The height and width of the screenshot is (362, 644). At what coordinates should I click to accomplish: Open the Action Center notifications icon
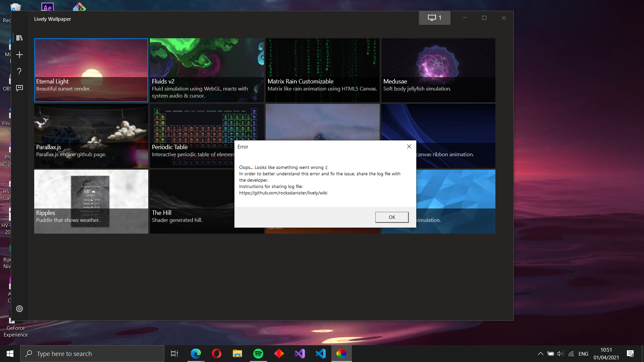click(x=630, y=354)
